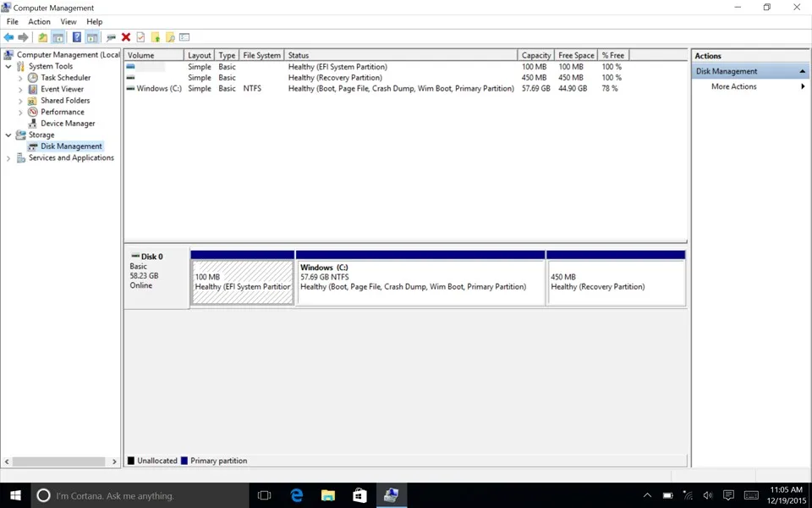The height and width of the screenshot is (508, 812).
Task: Select Disk Management under Storage
Action: coord(71,146)
